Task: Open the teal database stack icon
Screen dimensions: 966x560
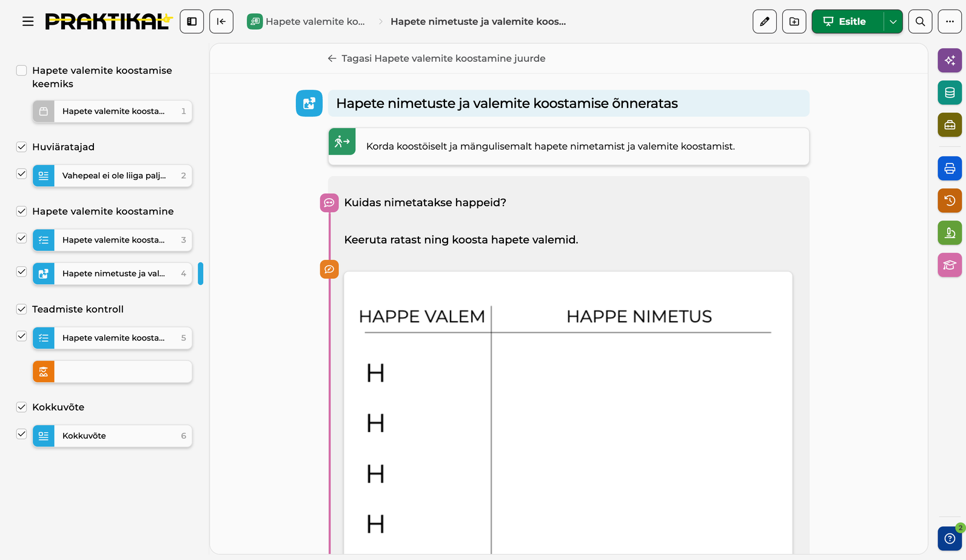Action: click(950, 93)
